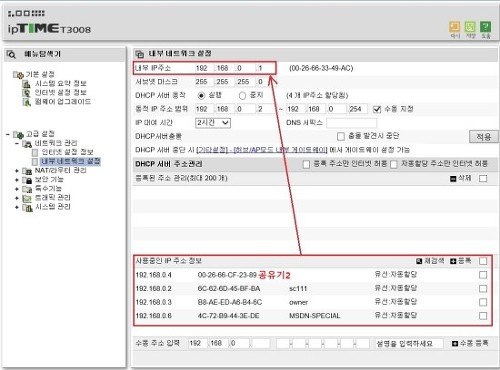500x370 pixels.
Task: Click the 254 end-range octet field
Action: coord(358,109)
